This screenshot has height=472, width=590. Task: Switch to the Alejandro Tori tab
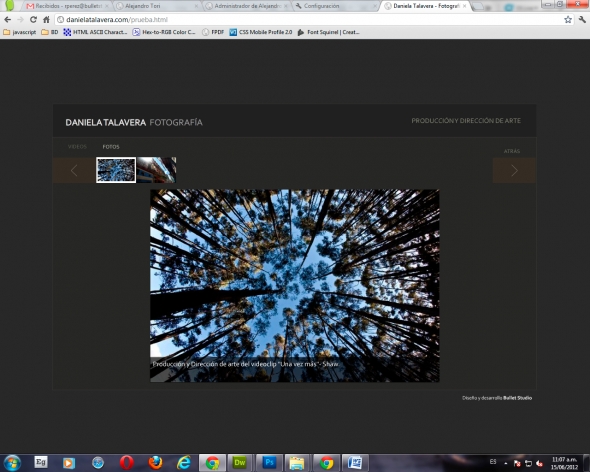(x=157, y=6)
